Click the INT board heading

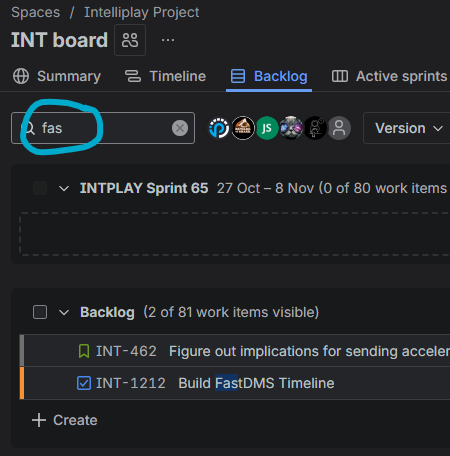[59, 40]
